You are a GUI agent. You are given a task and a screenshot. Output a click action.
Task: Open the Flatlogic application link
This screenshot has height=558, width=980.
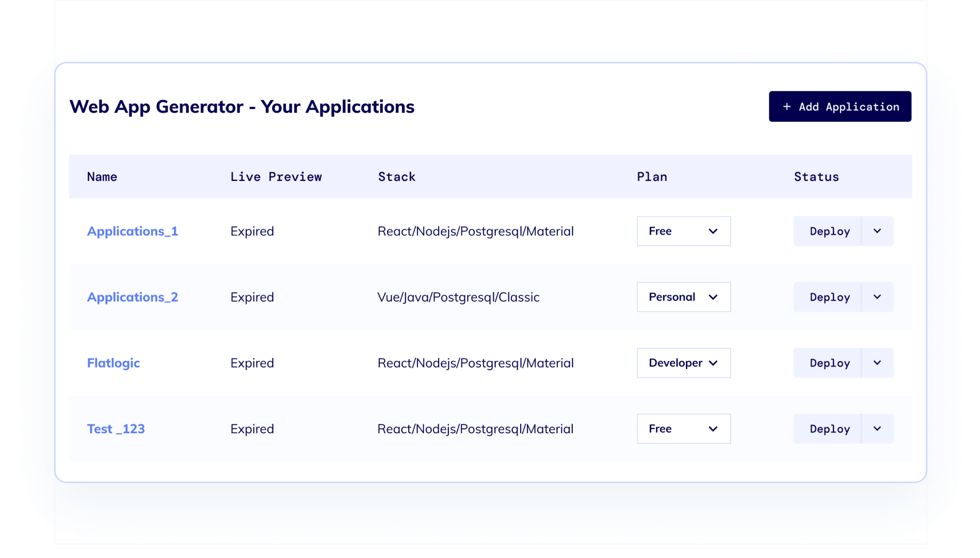tap(113, 363)
